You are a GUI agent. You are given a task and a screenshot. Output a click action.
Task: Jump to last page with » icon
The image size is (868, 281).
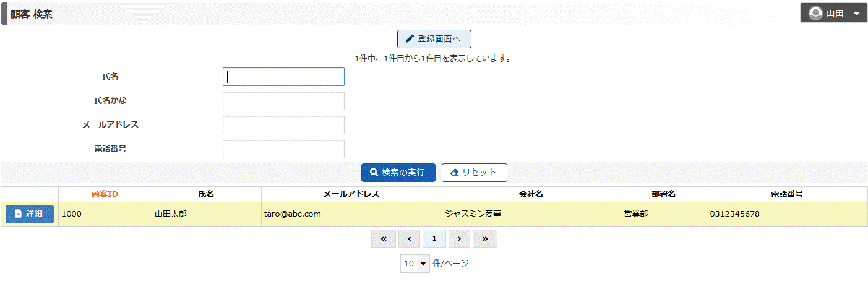tap(485, 238)
